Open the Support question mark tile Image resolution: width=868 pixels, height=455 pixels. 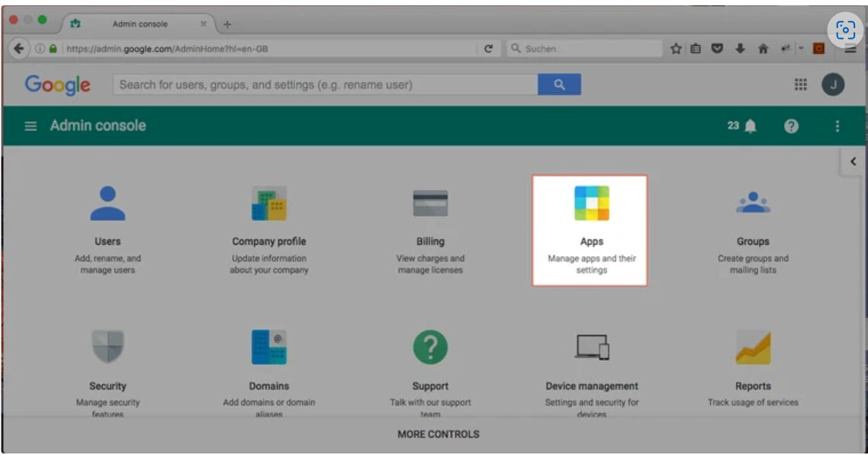430,348
